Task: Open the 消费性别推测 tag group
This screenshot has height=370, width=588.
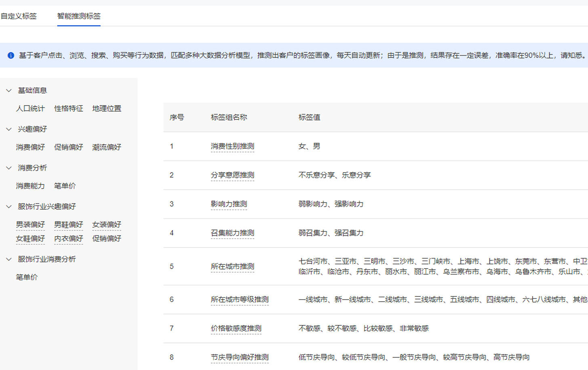Action: [232, 146]
